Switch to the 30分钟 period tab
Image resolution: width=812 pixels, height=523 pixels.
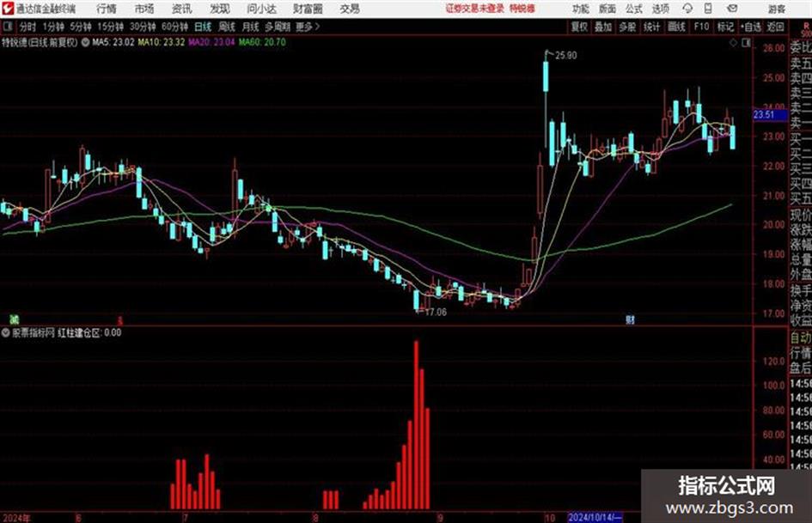tap(143, 27)
